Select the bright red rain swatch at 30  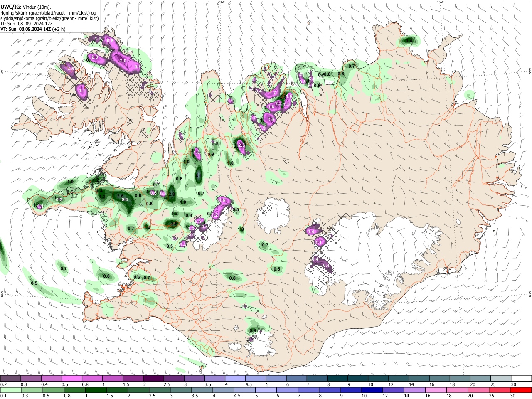pyautogui.click(x=521, y=390)
